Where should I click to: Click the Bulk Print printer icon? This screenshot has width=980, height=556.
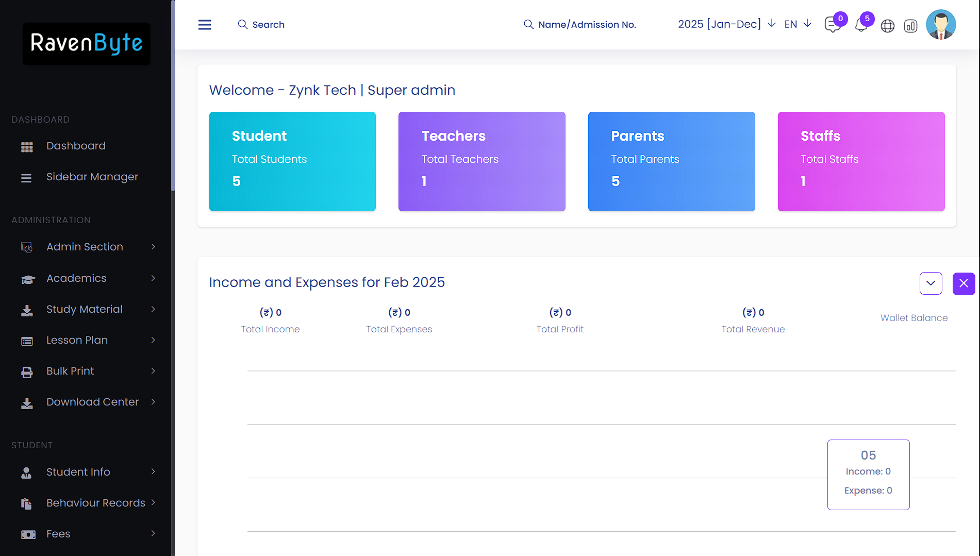(x=27, y=371)
